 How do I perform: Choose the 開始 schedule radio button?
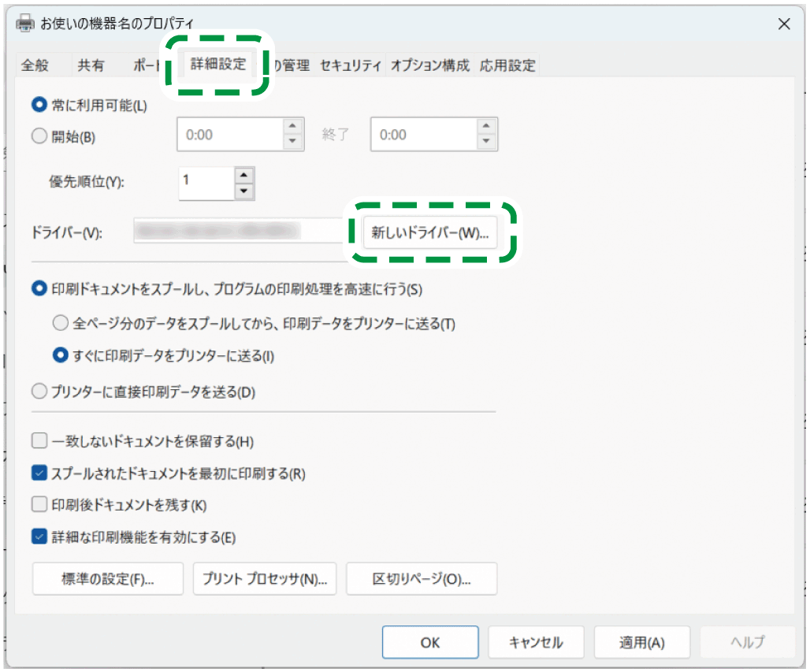click(38, 136)
